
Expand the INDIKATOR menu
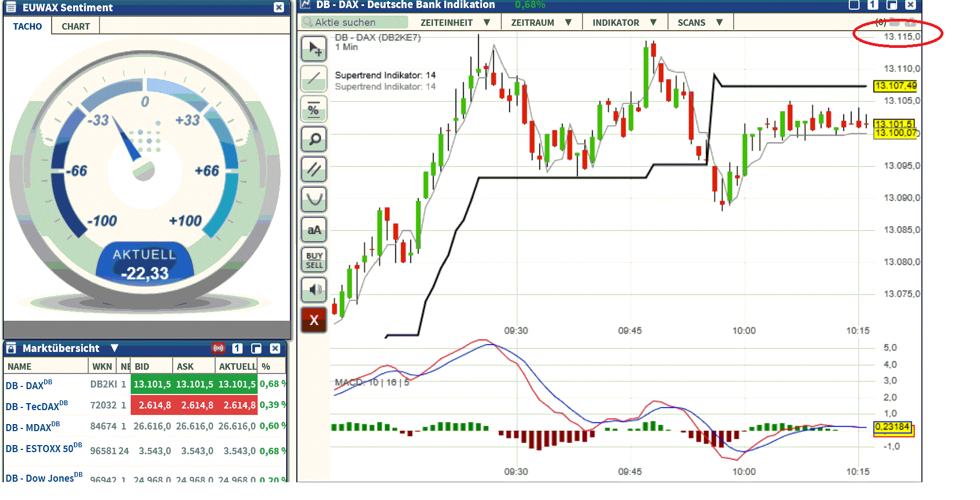(x=624, y=22)
